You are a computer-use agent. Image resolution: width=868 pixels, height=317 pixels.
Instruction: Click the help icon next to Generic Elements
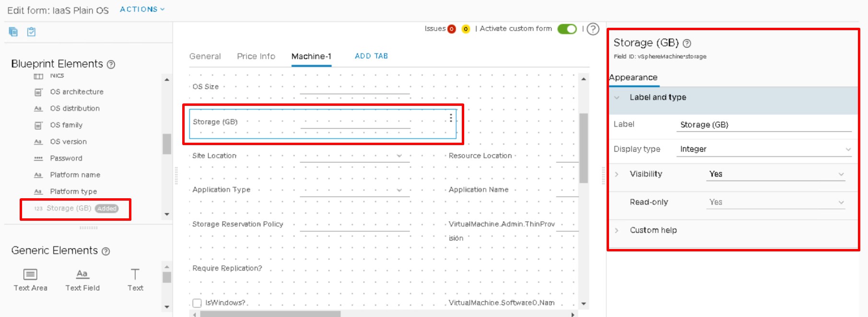106,251
